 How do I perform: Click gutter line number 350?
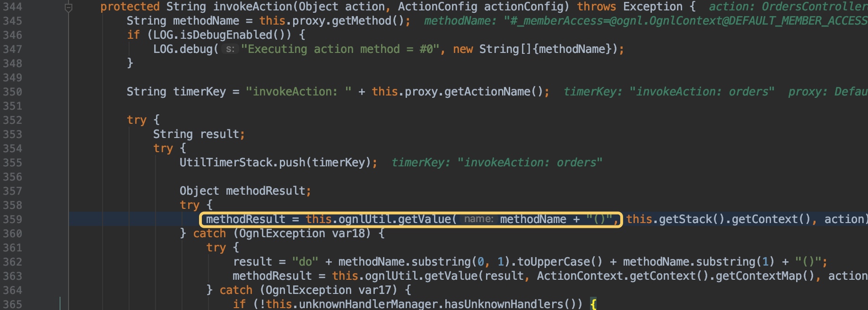[x=13, y=92]
